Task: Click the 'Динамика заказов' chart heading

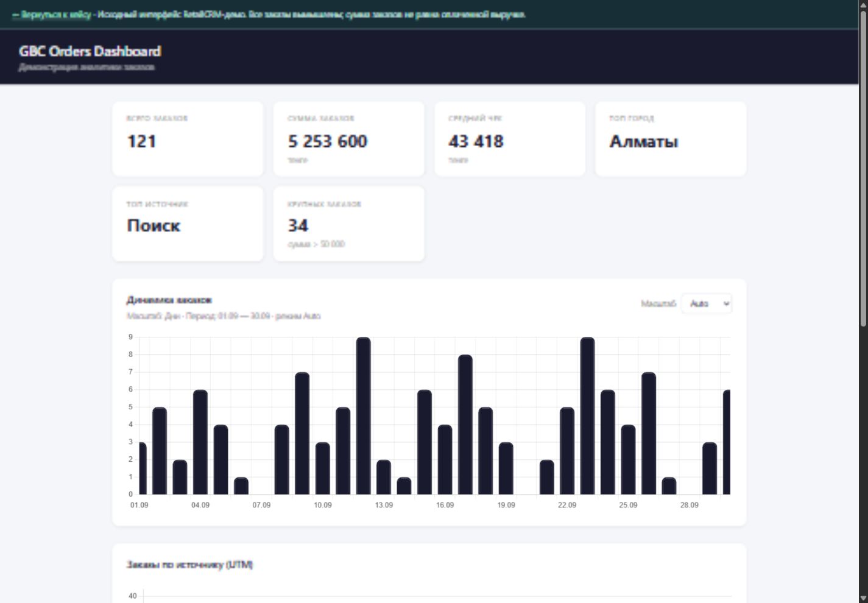Action: pyautogui.click(x=169, y=300)
